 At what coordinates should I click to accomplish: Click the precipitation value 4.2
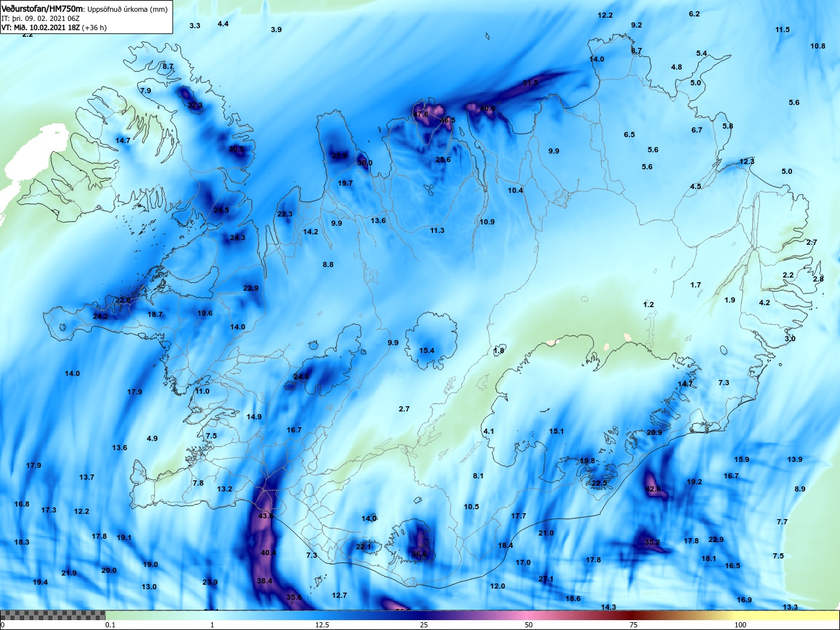point(765,303)
